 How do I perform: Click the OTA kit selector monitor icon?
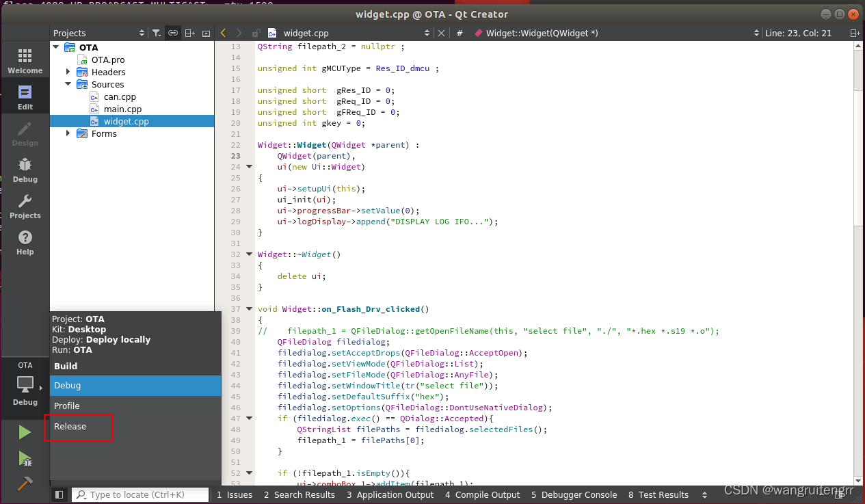click(25, 384)
